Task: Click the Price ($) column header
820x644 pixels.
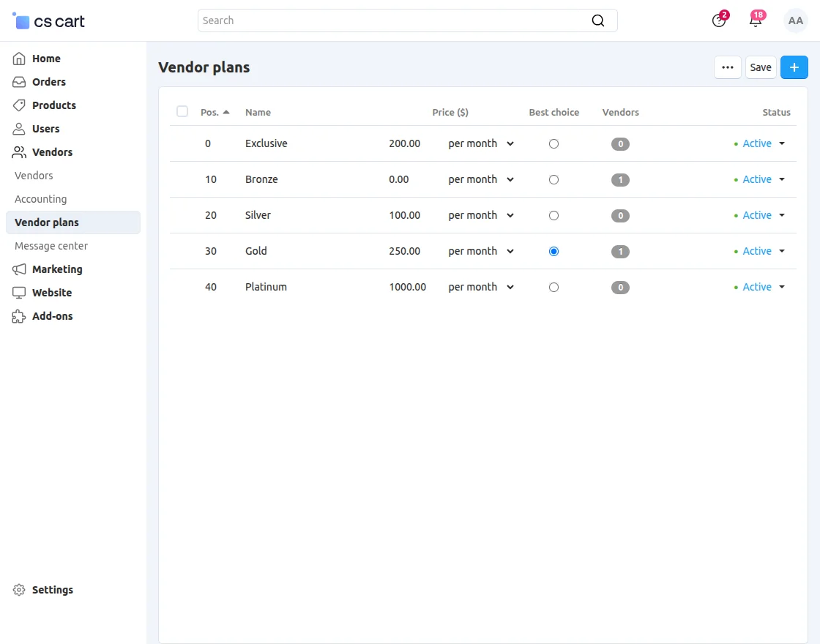Action: (450, 113)
